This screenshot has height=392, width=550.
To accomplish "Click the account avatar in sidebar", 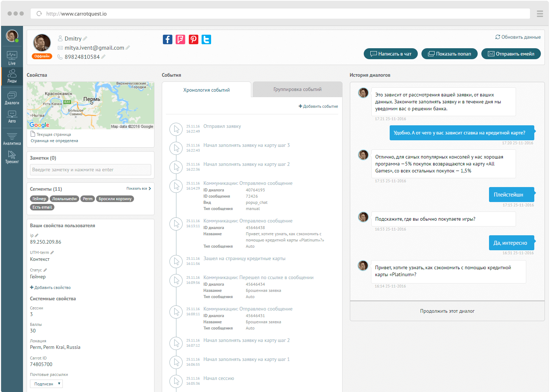I will pyautogui.click(x=12, y=36).
